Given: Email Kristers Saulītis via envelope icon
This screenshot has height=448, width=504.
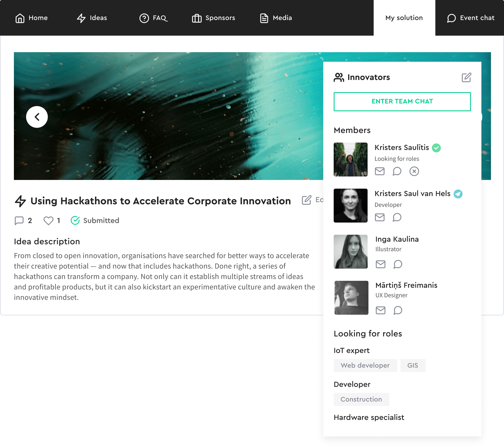Looking at the screenshot, I should click(379, 171).
